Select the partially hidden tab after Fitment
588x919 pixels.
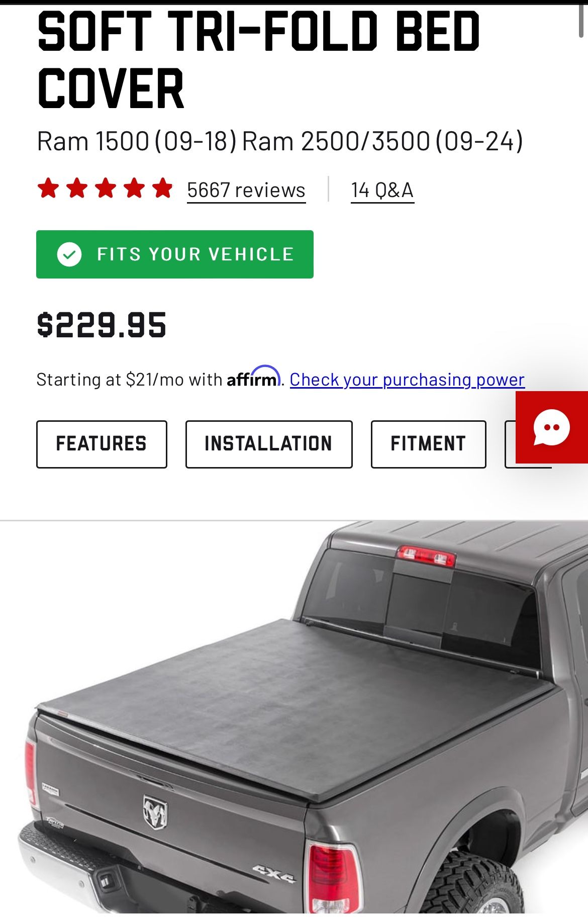coord(511,444)
